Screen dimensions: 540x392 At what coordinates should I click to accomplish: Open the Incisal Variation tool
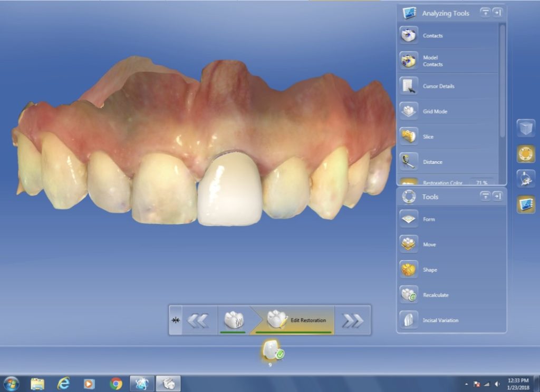pos(409,320)
